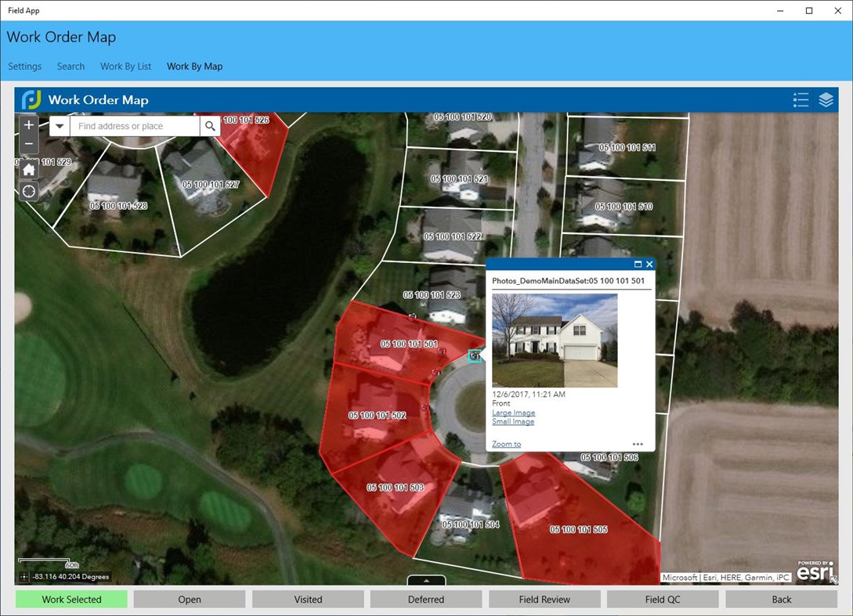Toggle the Visited work filter
This screenshot has height=616, width=853.
307,599
